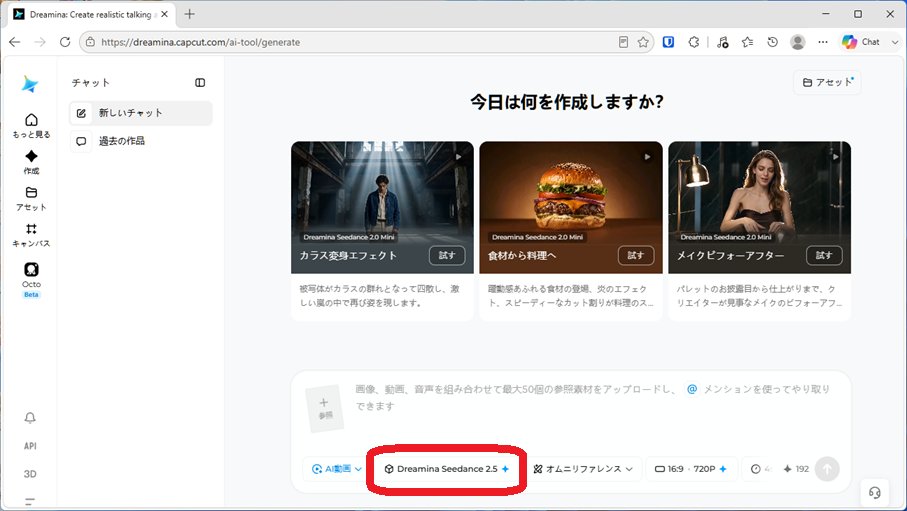907x511 pixels.
Task: Click the @ mention symbol in the prompt hint
Action: tap(692, 389)
